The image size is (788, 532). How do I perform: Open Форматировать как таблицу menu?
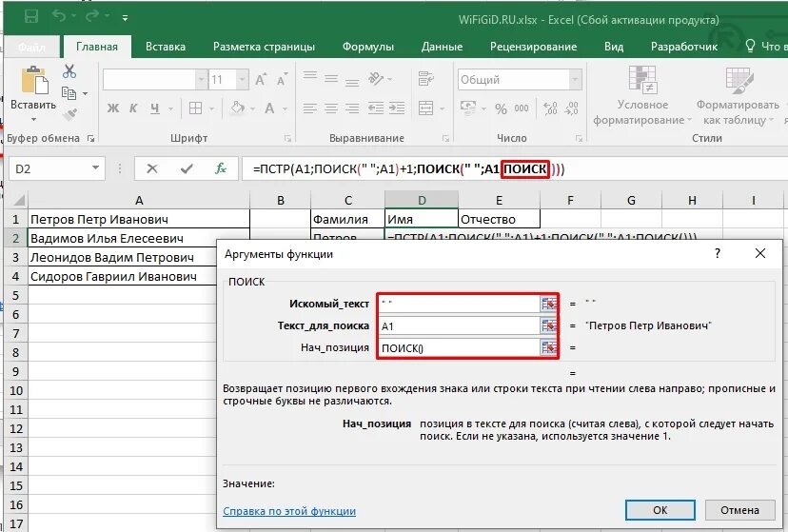tap(737, 95)
